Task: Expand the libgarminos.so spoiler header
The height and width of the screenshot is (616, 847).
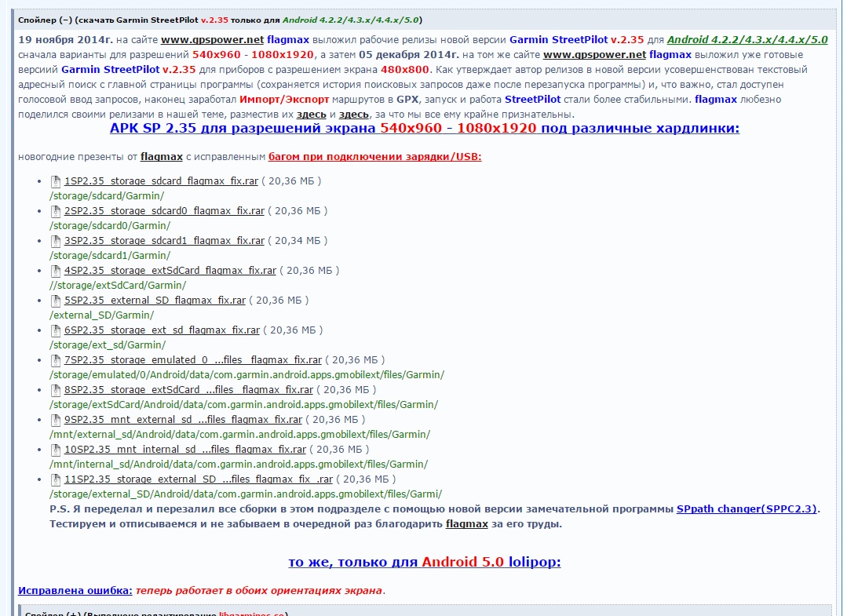Action: click(x=424, y=611)
